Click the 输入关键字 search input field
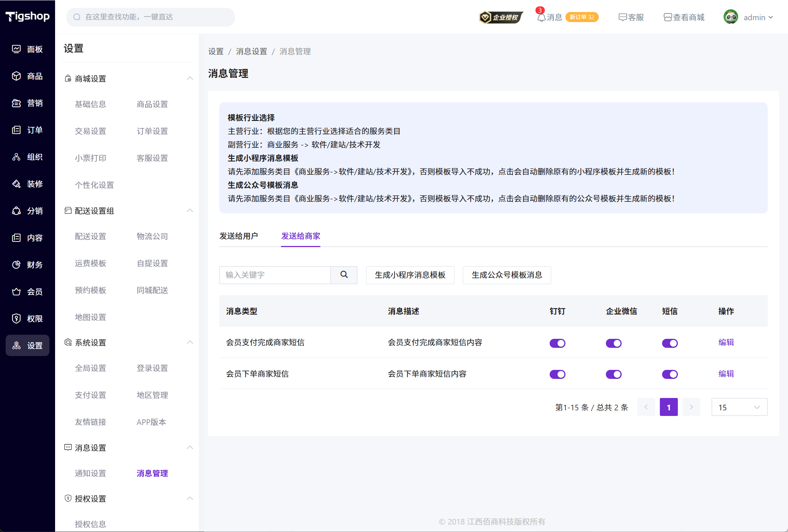Screen dimensions: 788x532 [275, 275]
